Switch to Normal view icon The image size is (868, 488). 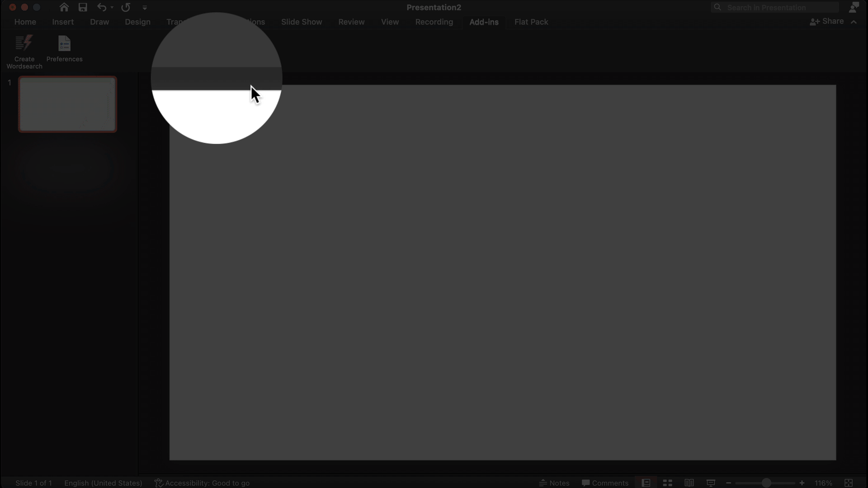[x=646, y=483]
